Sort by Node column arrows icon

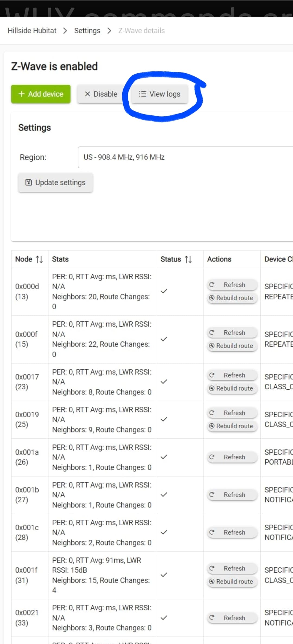tap(39, 259)
